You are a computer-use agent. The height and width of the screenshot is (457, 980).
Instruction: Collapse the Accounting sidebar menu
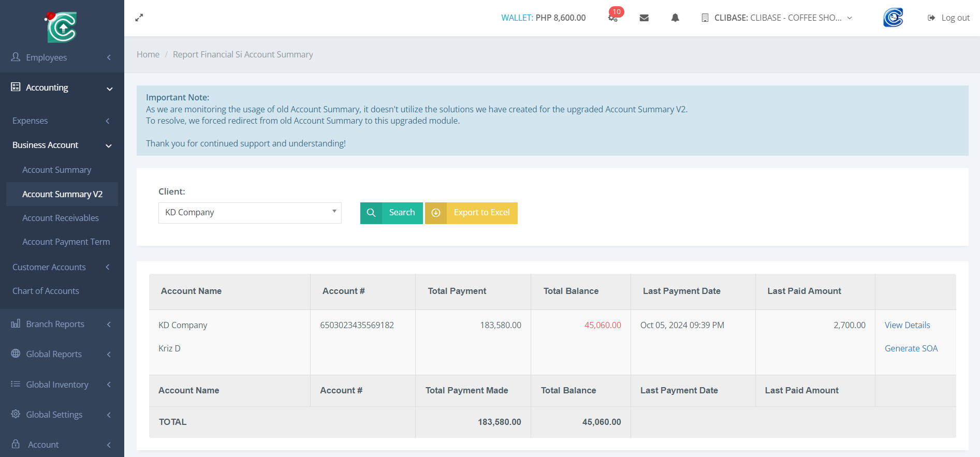pos(62,87)
